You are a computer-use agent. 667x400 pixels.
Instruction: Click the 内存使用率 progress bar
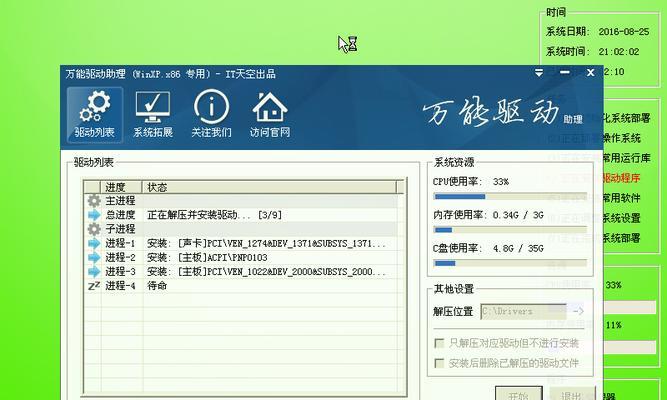pyautogui.click(x=510, y=230)
